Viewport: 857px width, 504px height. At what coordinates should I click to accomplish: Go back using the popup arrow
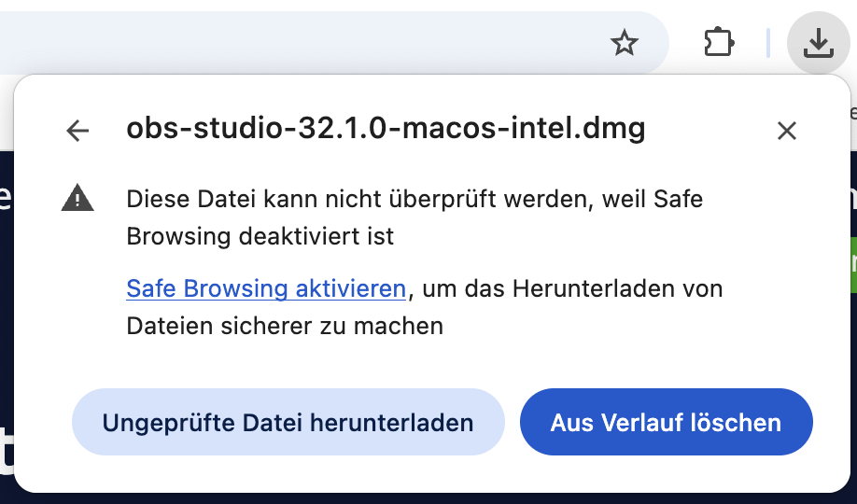pos(77,131)
